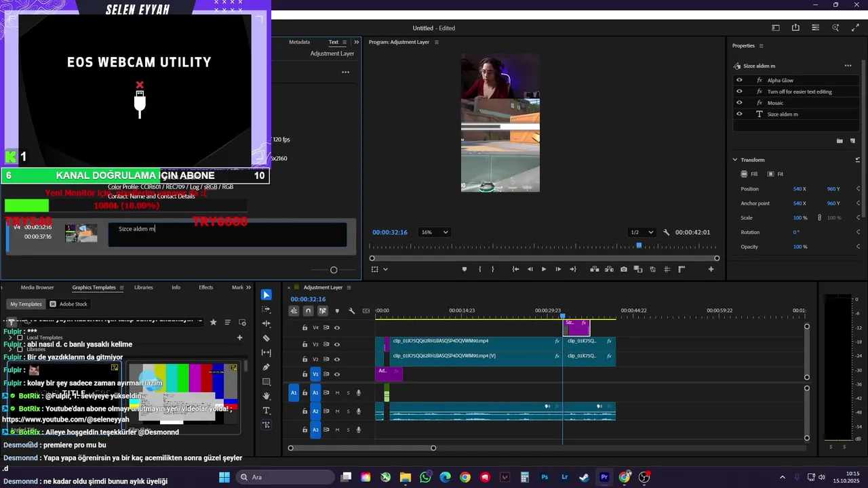Open the 1/2 playback resolution dropdown
The width and height of the screenshot is (868, 488).
tap(642, 232)
